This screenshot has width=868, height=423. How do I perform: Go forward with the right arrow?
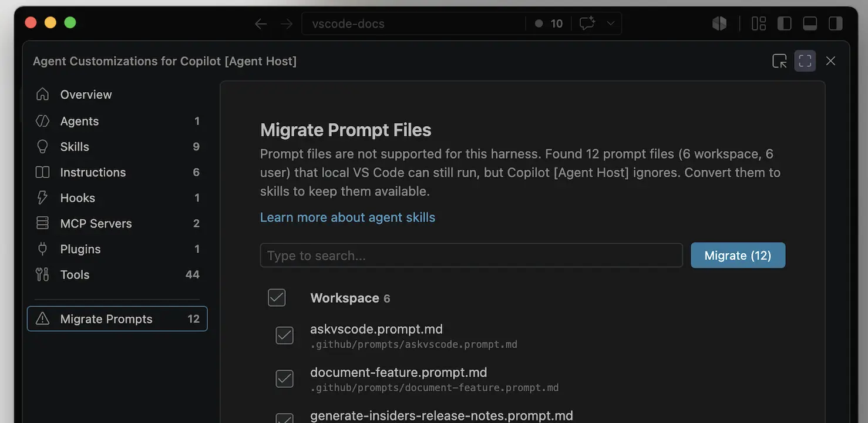point(287,23)
